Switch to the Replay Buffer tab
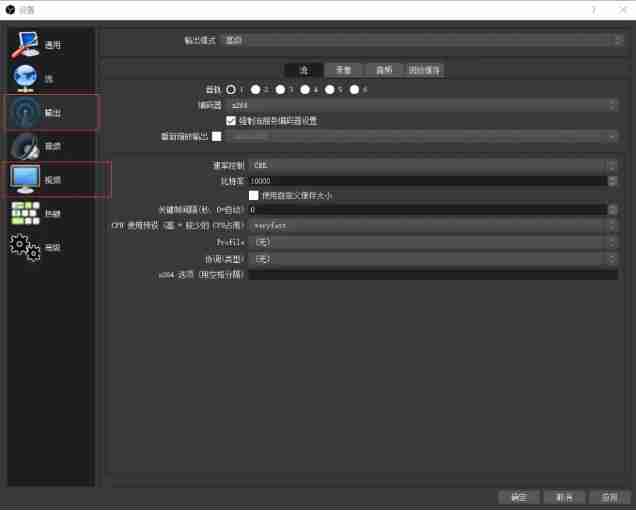 point(424,70)
